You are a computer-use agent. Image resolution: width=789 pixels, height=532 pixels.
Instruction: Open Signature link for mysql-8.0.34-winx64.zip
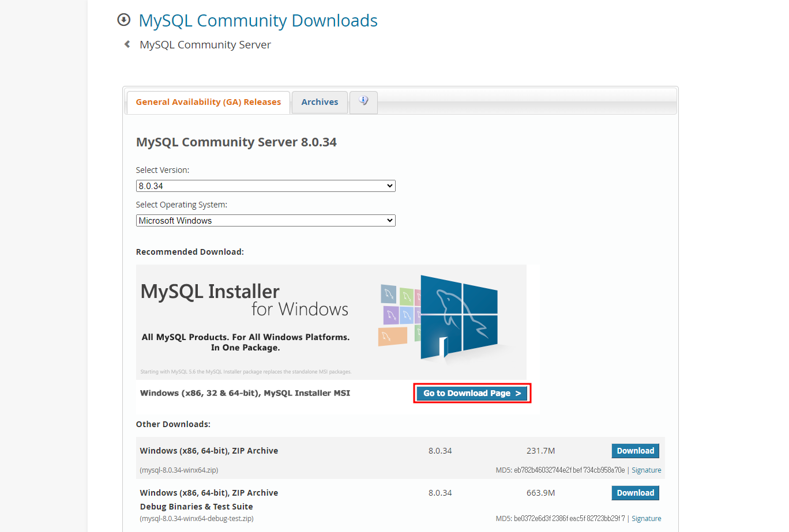click(646, 470)
